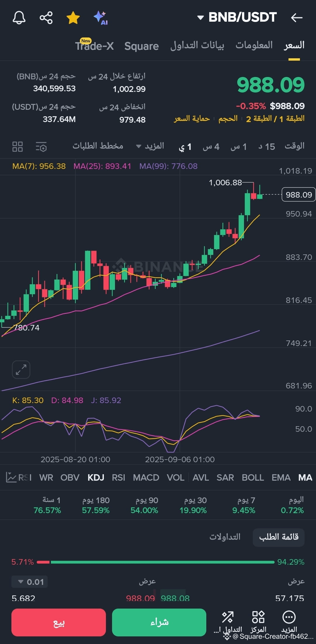Select the الوقت time view

tap(295, 146)
